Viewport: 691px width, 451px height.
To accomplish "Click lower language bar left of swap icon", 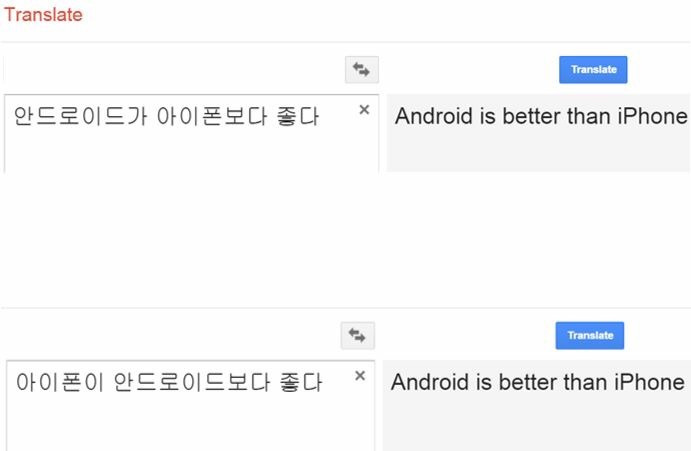I will click(x=170, y=336).
